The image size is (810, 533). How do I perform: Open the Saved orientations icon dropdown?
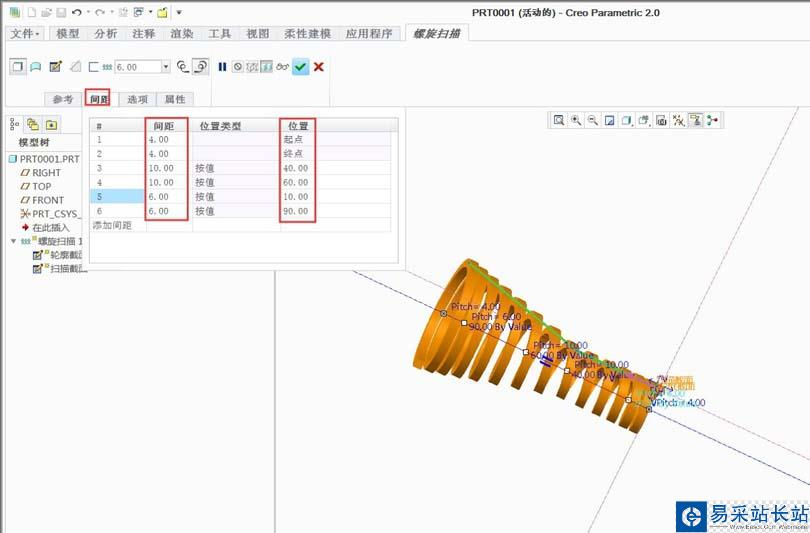coord(644,120)
